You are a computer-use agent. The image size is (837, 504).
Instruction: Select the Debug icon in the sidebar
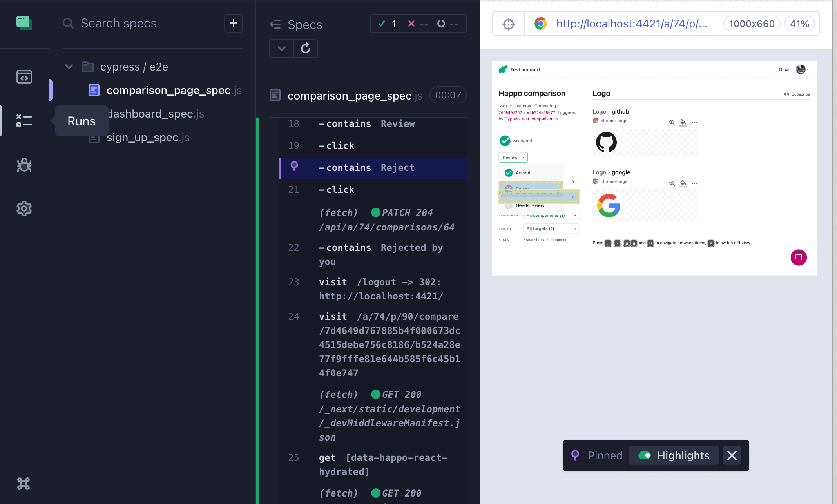(x=24, y=165)
